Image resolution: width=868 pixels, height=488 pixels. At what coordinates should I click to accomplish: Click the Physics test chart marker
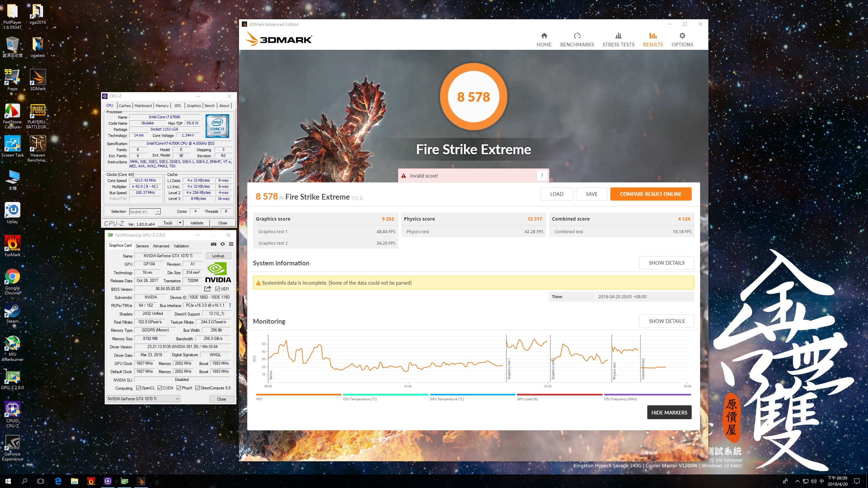coord(614,371)
